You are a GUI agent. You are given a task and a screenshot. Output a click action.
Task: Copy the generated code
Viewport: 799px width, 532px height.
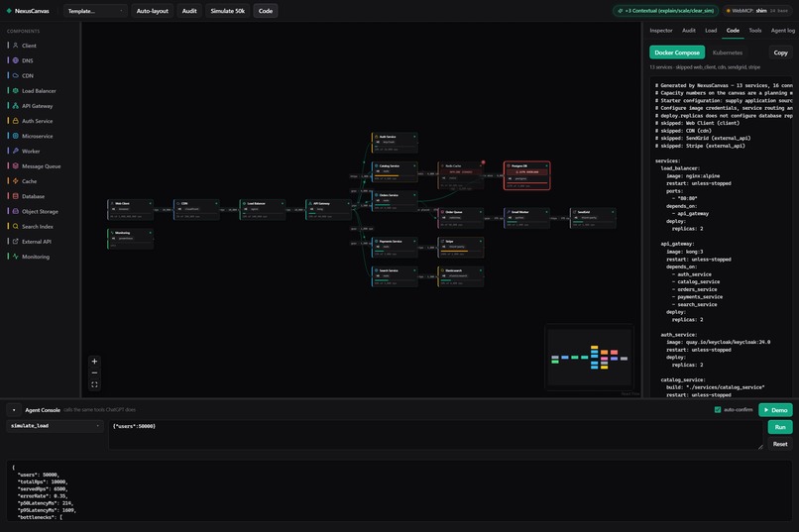pyautogui.click(x=780, y=53)
